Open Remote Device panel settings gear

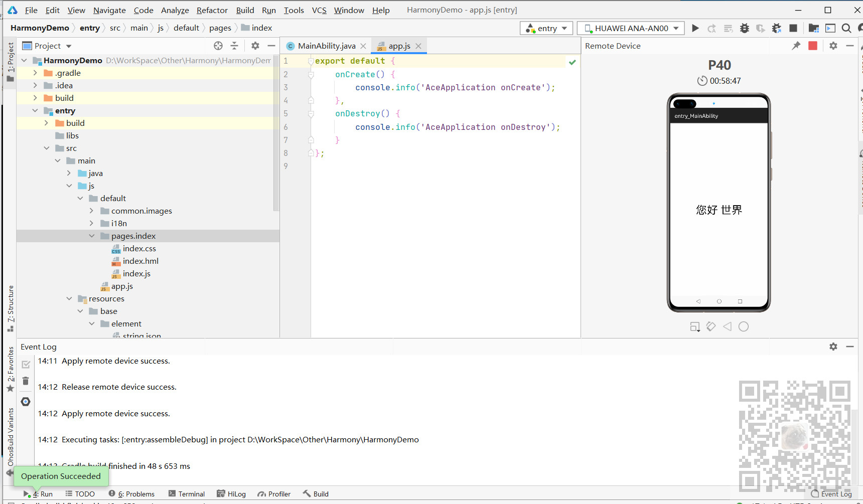(x=833, y=46)
